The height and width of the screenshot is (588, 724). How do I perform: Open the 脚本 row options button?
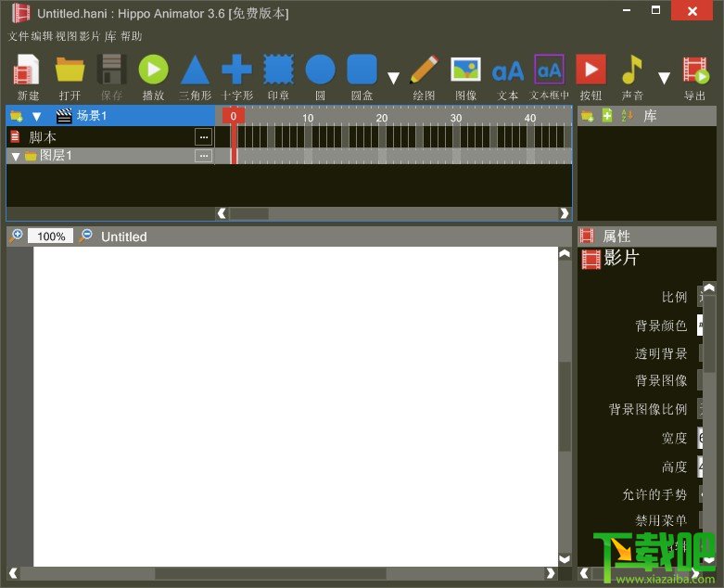(204, 137)
